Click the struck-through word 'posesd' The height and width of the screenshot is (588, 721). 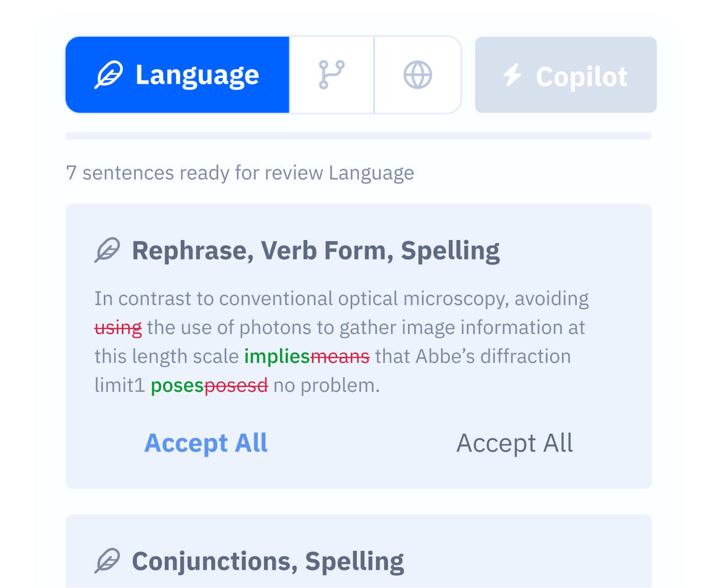[x=236, y=386]
